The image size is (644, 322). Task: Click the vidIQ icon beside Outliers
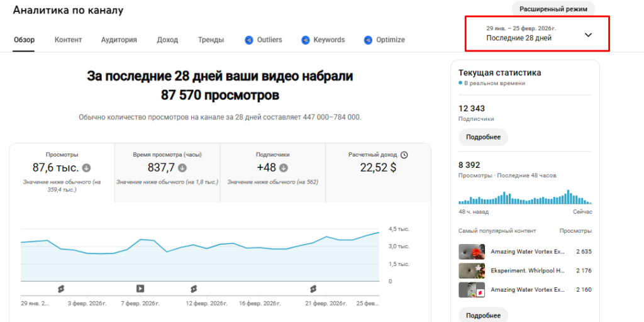pyautogui.click(x=248, y=40)
